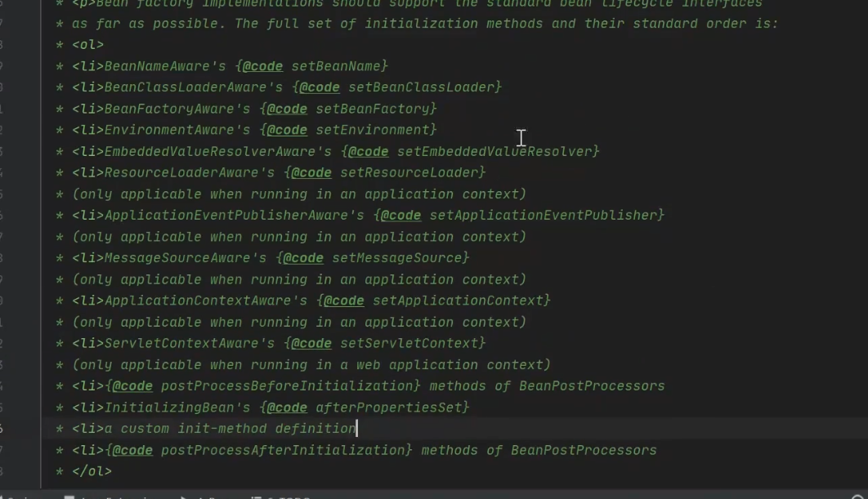Click the ServletContextAware's text
The height and width of the screenshot is (499, 868).
[190, 343]
